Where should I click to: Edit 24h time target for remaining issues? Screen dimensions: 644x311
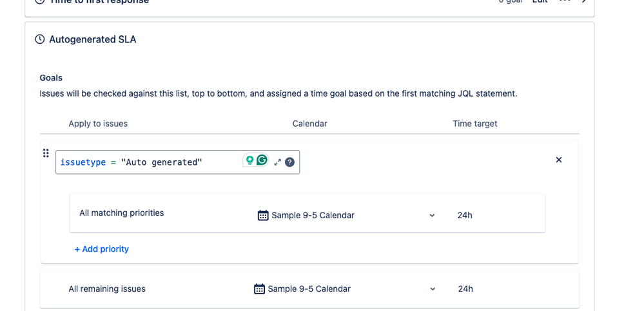(465, 289)
